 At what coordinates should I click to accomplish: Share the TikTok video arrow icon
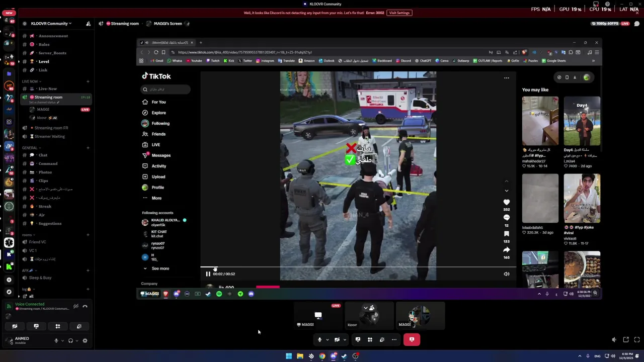pyautogui.click(x=507, y=249)
